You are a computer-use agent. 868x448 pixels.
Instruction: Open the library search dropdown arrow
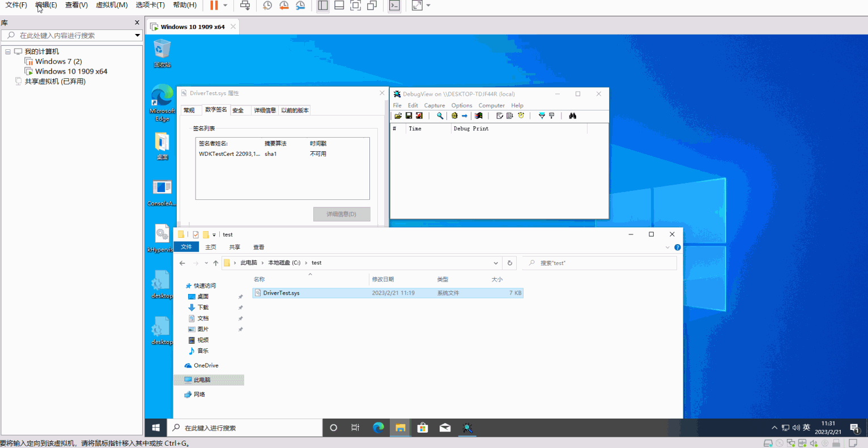click(x=138, y=35)
